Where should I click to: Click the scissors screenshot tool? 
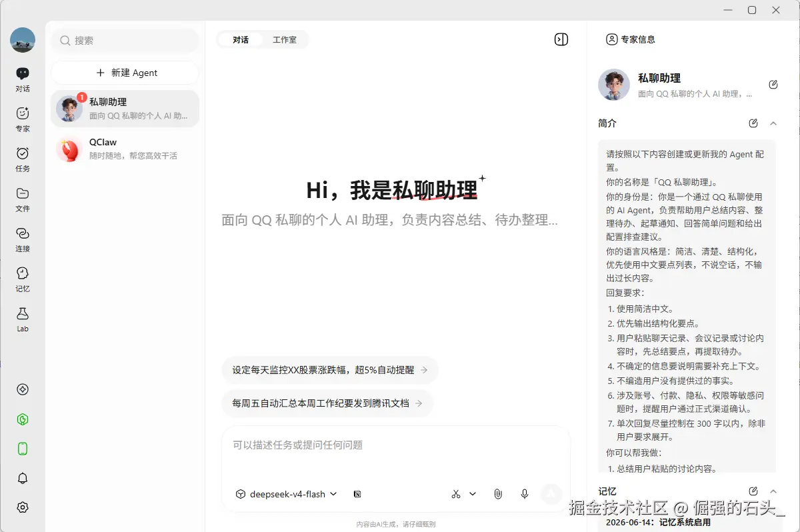pyautogui.click(x=456, y=494)
